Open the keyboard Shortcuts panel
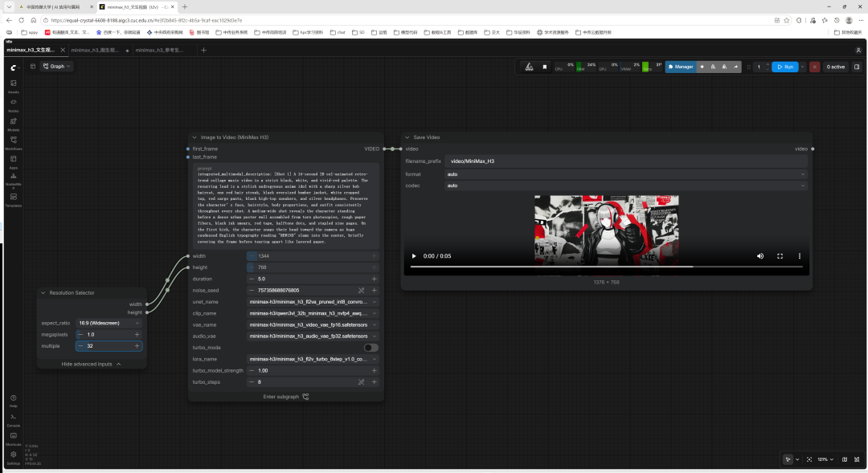868x473 pixels. pyautogui.click(x=14, y=438)
